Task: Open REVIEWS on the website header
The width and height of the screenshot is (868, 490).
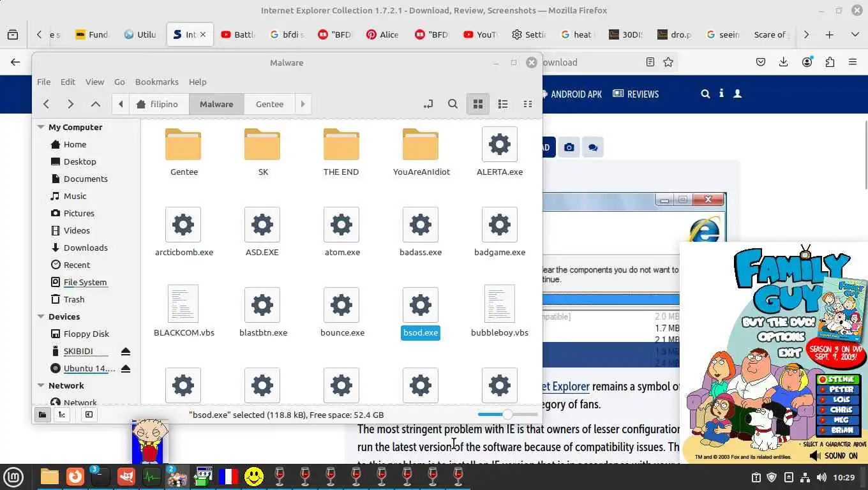Action: tap(636, 94)
